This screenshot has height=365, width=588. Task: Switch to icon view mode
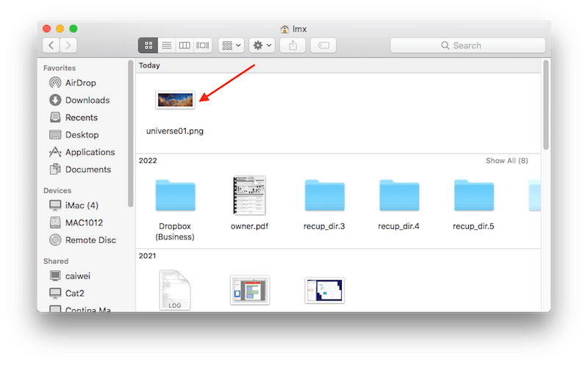click(148, 46)
